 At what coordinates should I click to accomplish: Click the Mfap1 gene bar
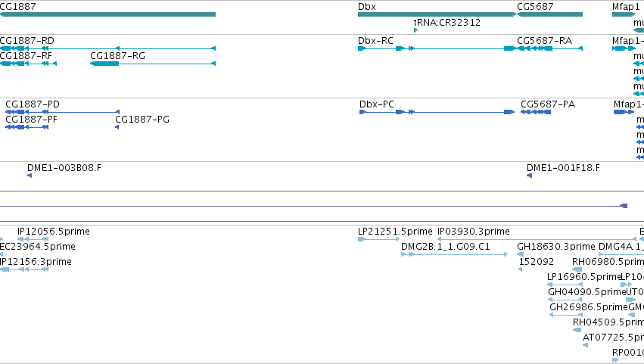pyautogui.click(x=624, y=15)
